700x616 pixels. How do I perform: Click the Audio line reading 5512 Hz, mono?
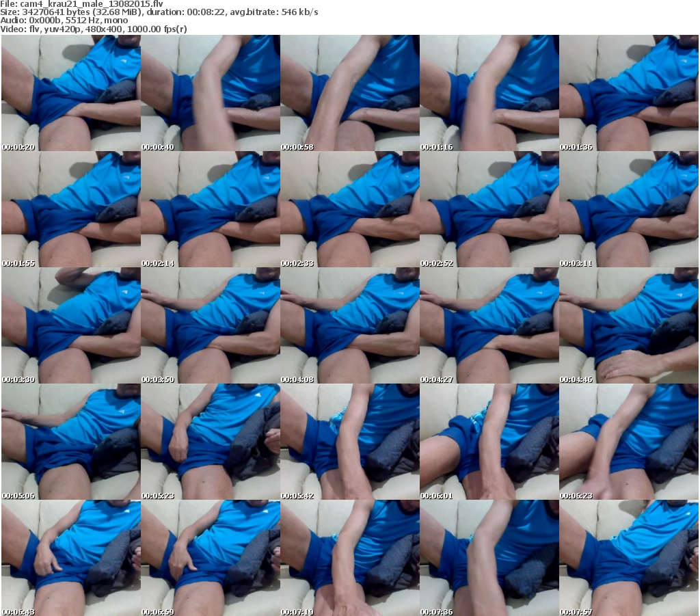64,21
